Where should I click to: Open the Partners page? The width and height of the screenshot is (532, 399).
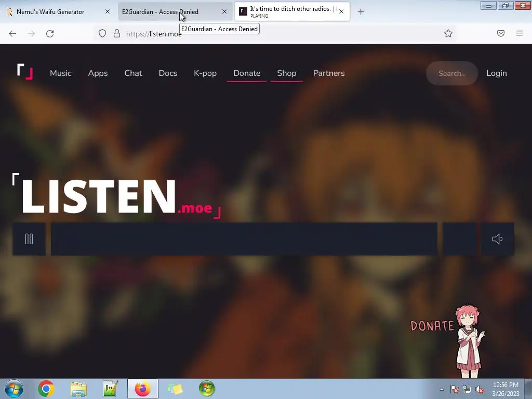coord(329,73)
